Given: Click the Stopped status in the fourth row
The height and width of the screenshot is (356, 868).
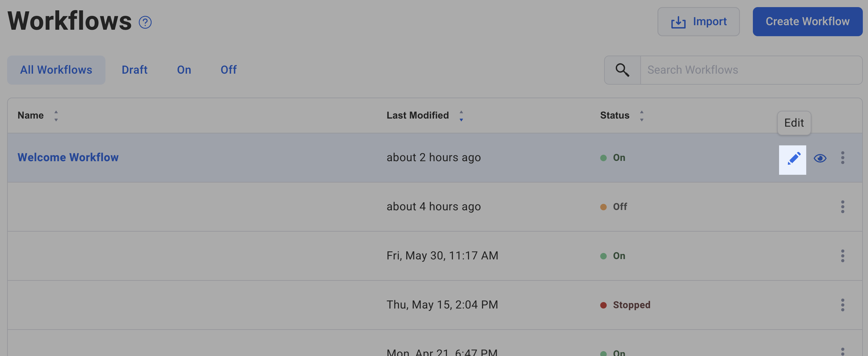Looking at the screenshot, I should (631, 305).
